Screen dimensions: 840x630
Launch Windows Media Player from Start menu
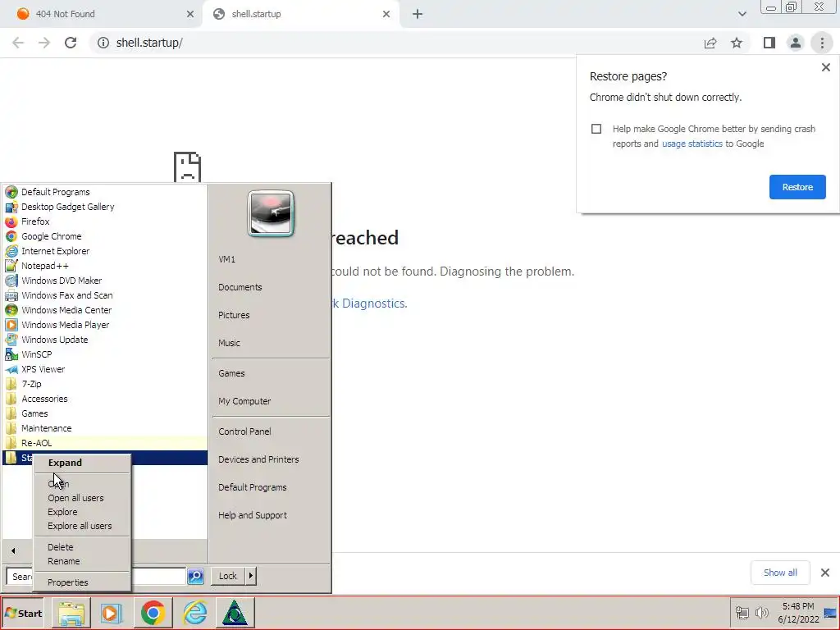105,325
